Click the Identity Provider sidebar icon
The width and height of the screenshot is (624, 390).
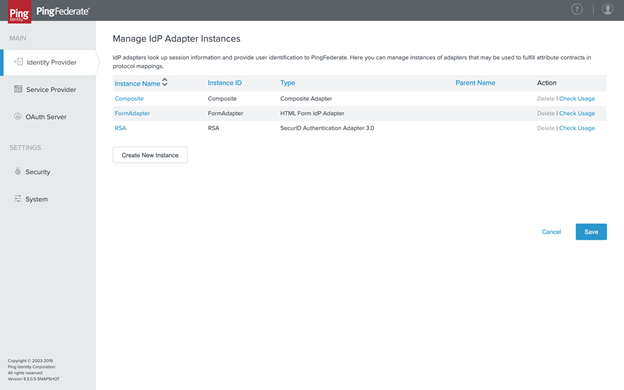pyautogui.click(x=18, y=62)
